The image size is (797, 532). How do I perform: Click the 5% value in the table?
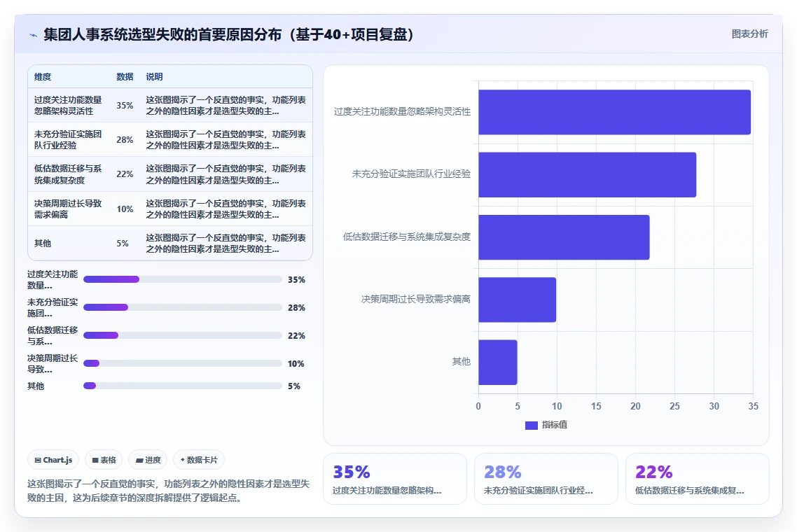pos(123,244)
